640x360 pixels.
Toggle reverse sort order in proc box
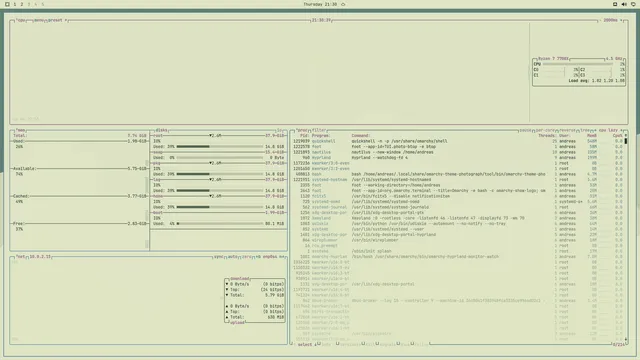[x=567, y=130]
